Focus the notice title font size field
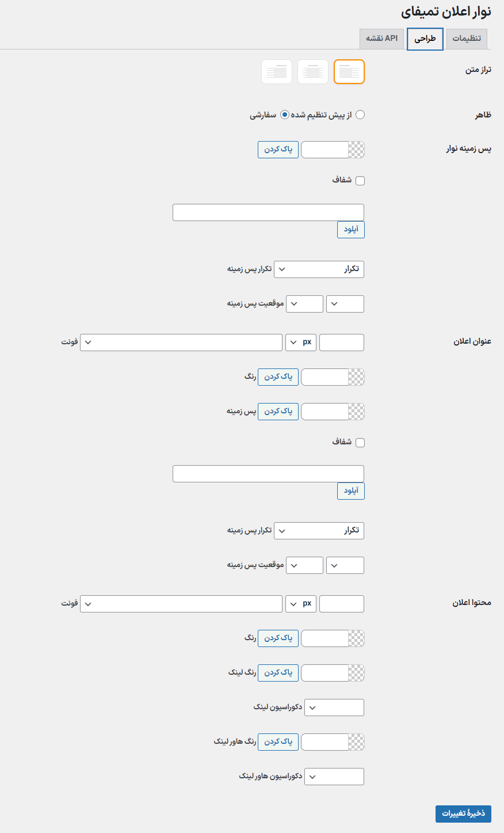 [341, 343]
